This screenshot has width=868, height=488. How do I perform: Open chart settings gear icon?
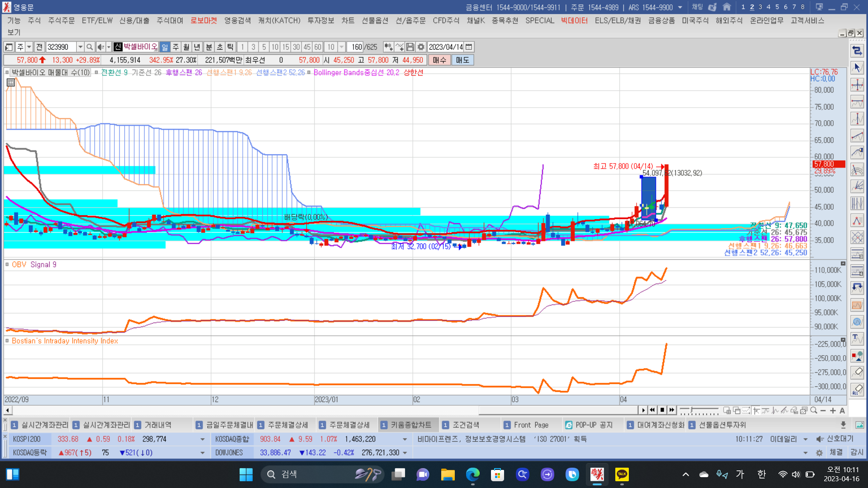(x=421, y=47)
